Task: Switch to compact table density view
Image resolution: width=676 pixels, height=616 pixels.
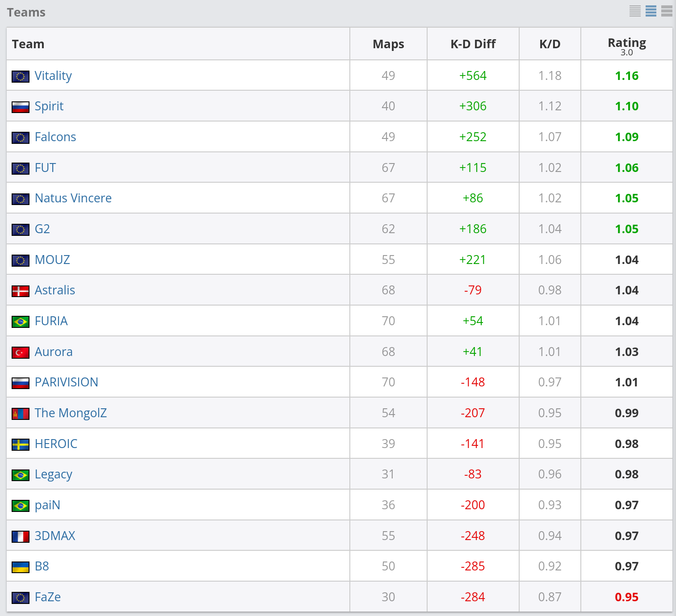Action: pos(635,11)
